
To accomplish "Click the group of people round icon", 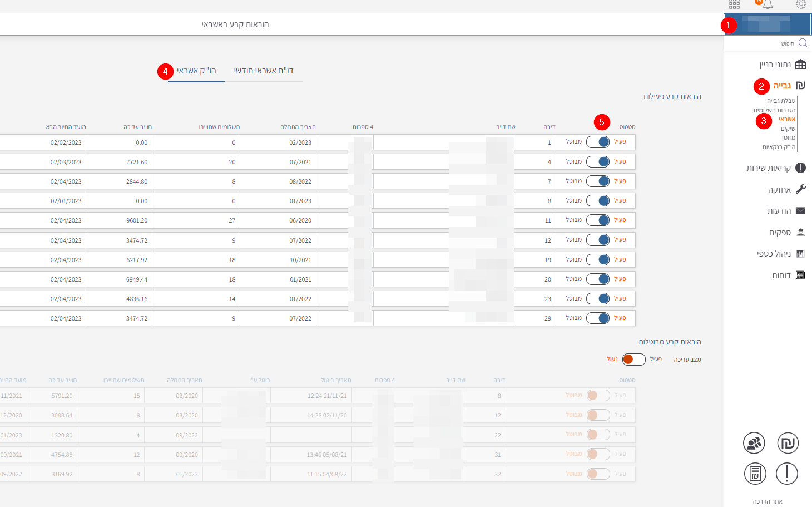I will click(754, 443).
